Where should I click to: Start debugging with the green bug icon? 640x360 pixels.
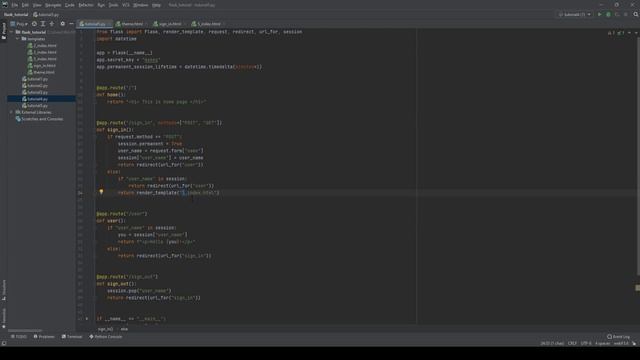tap(608, 14)
